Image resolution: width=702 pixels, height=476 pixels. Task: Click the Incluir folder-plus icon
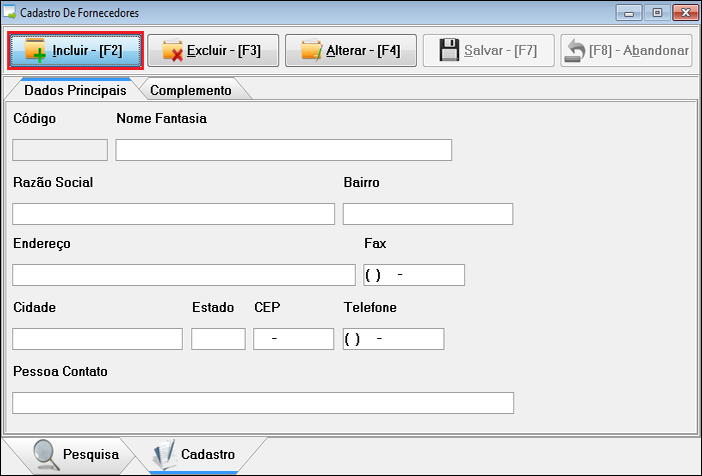tap(36, 50)
